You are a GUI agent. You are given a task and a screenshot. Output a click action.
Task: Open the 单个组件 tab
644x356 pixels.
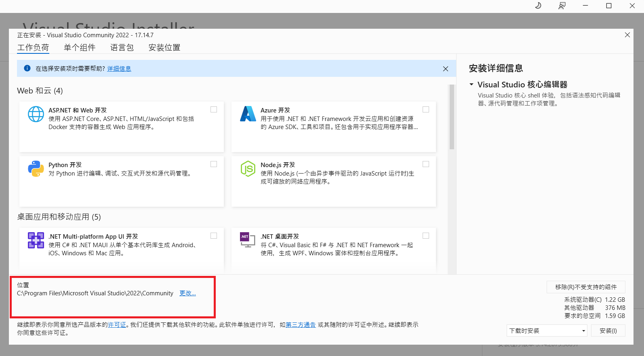tap(80, 48)
